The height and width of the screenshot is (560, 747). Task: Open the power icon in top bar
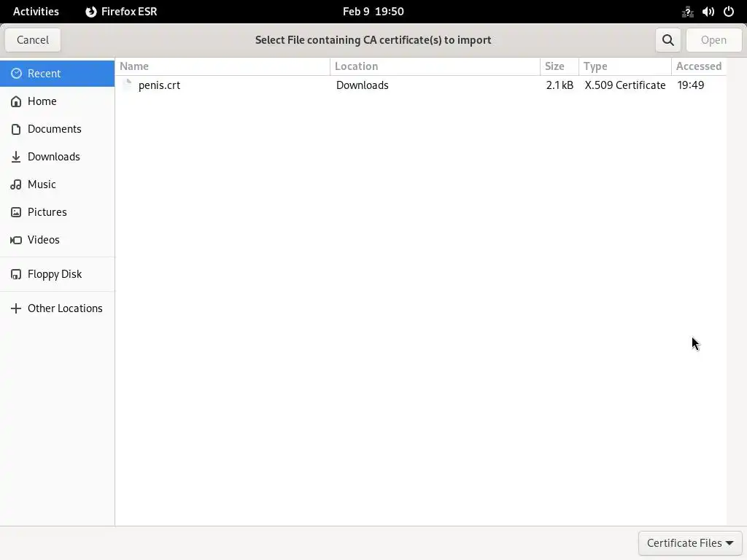coord(729,12)
